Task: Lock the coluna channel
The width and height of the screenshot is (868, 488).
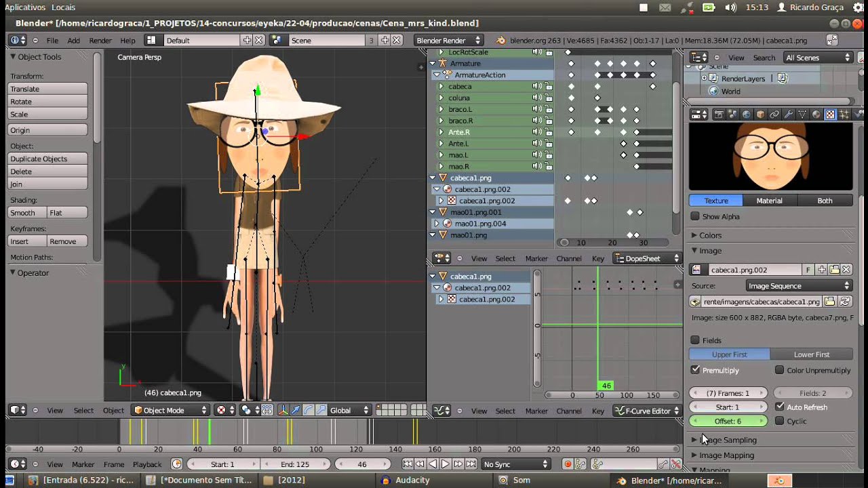Action: 548,98
